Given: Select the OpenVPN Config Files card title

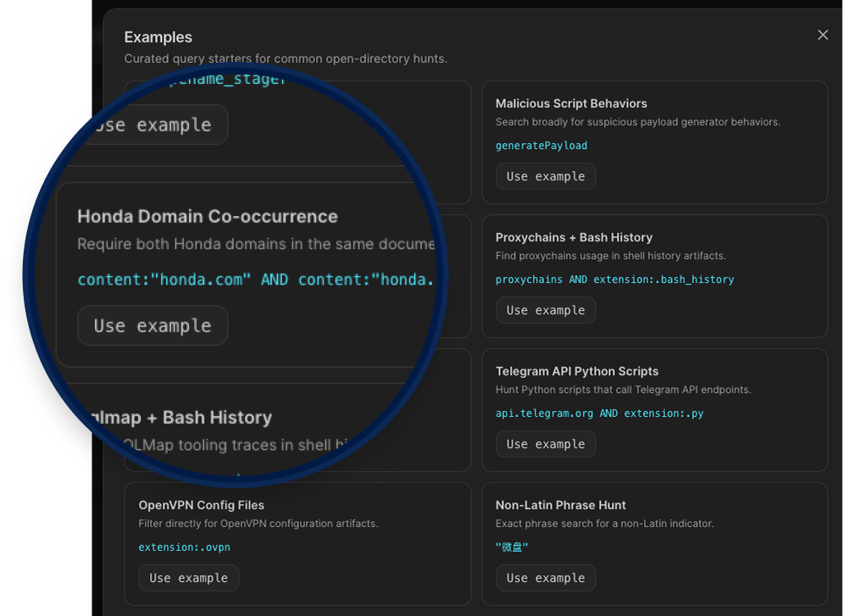Looking at the screenshot, I should [201, 505].
